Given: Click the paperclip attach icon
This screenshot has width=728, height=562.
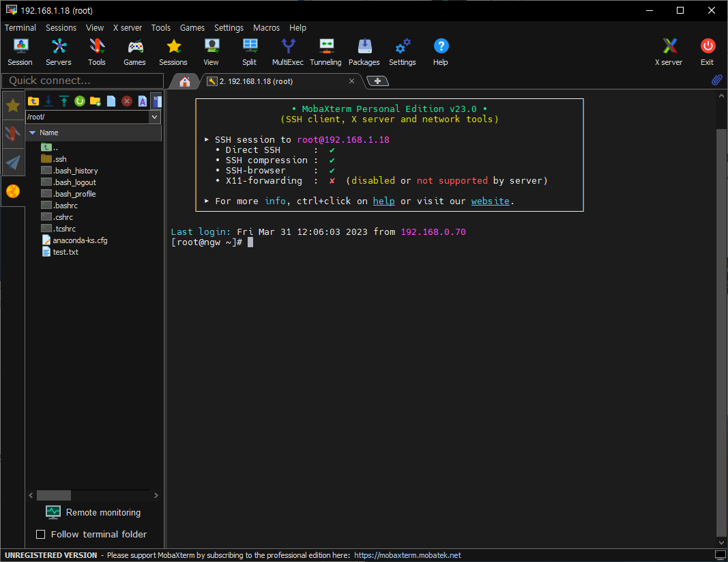Looking at the screenshot, I should (x=717, y=80).
